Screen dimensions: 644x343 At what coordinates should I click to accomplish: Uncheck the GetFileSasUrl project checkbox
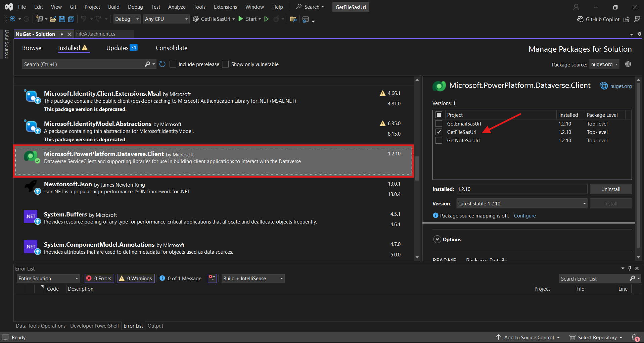tap(439, 132)
